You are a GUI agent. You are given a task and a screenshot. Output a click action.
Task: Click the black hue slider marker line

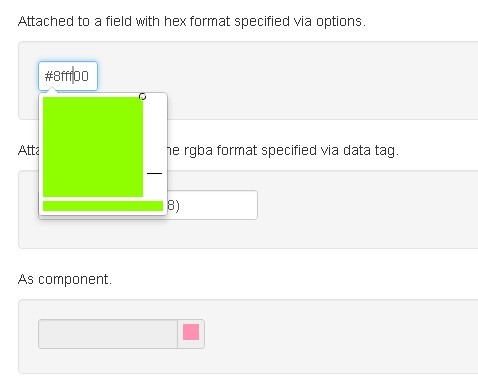point(154,173)
